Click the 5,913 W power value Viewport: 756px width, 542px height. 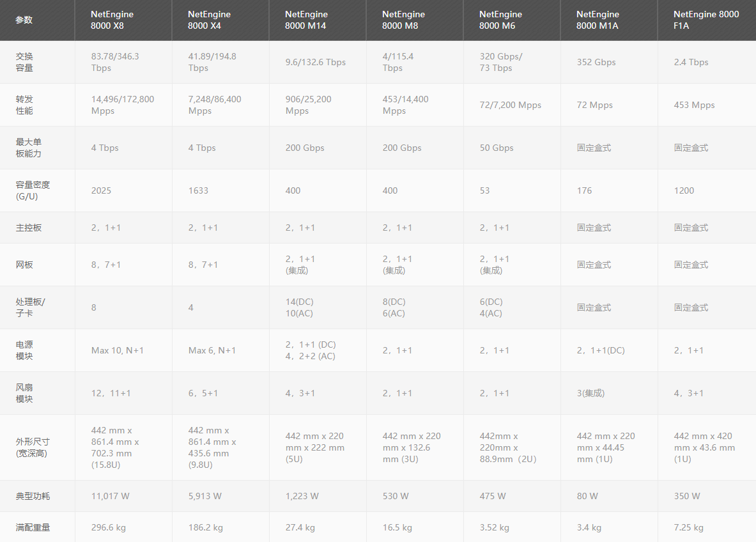(204, 496)
